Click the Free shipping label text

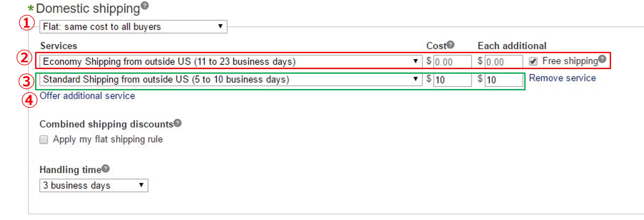coord(570,61)
